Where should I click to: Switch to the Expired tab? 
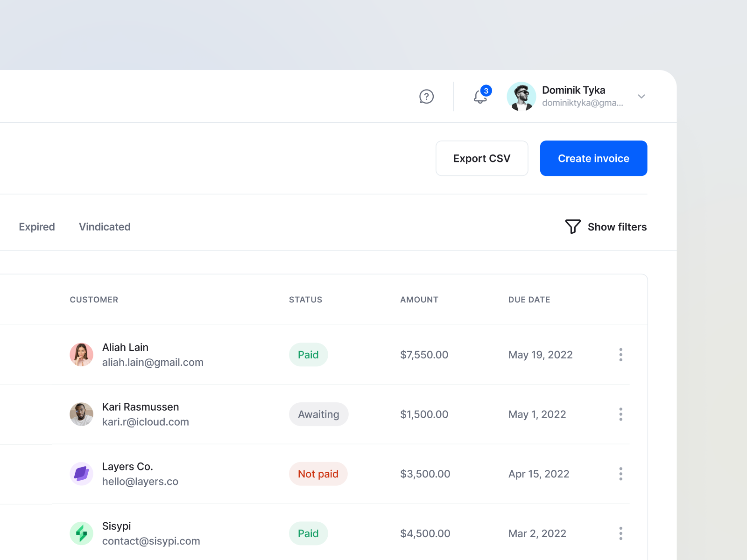click(x=37, y=227)
